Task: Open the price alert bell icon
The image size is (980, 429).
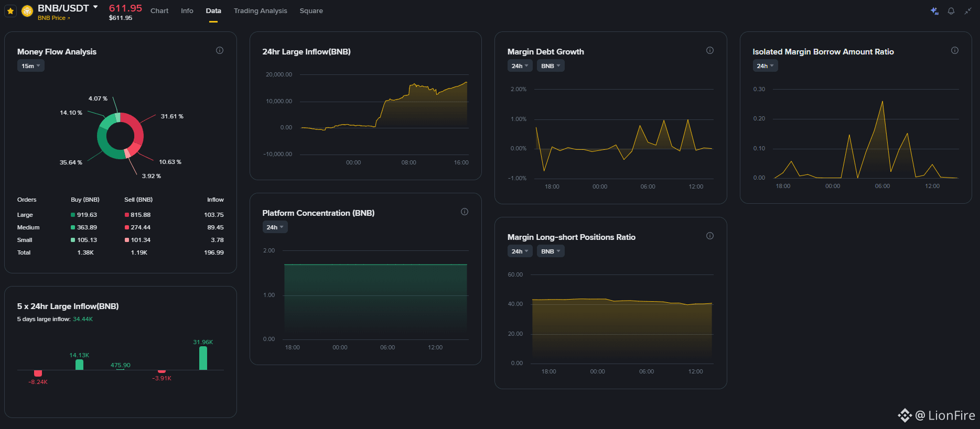Action: 951,11
